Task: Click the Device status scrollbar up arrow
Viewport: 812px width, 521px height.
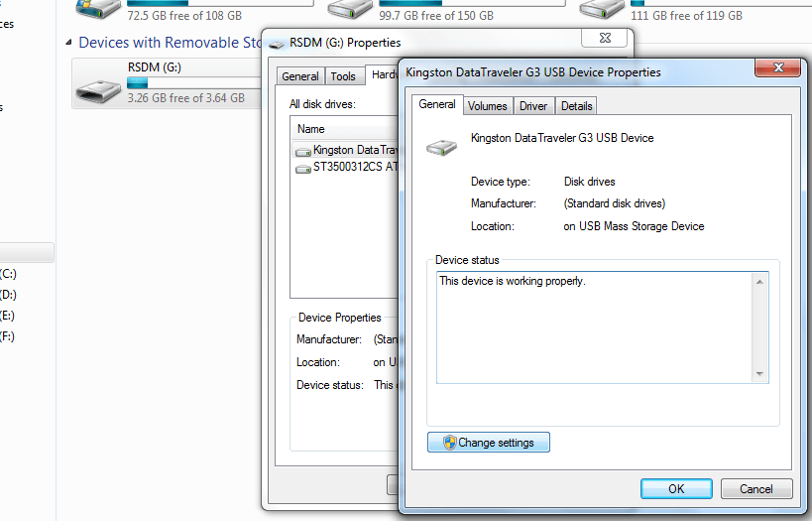Action: [760, 282]
